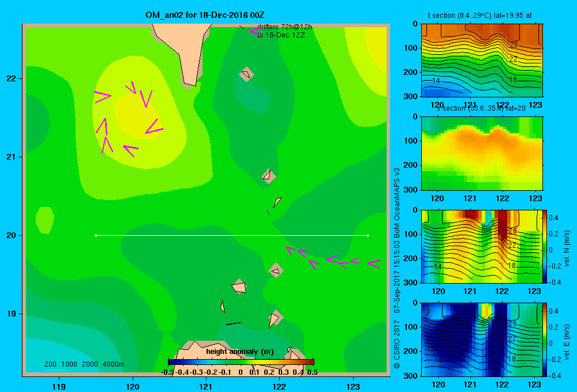The image size is (577, 392).
Task: Open the eastward velocity section plot
Action: pyautogui.click(x=481, y=340)
